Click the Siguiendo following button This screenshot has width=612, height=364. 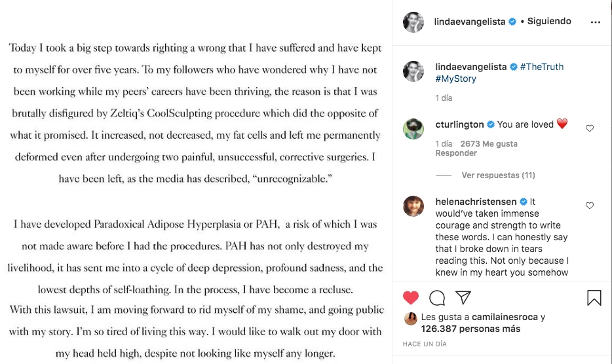coord(550,21)
